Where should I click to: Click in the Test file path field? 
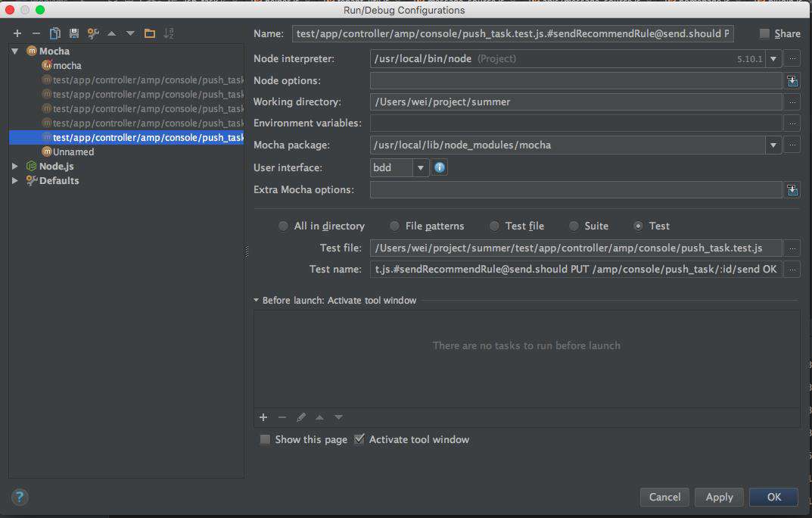pos(576,248)
